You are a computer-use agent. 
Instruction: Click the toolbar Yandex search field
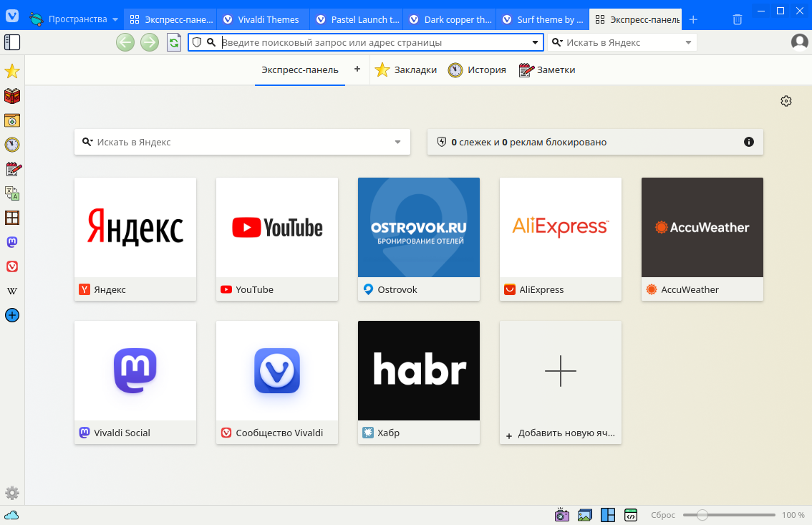coord(622,42)
